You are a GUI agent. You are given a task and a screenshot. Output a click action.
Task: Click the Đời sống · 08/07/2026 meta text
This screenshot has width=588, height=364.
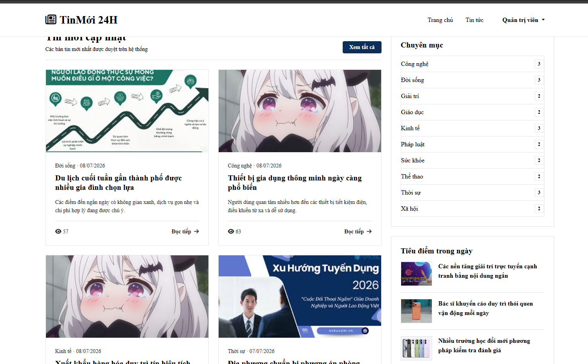click(x=80, y=166)
